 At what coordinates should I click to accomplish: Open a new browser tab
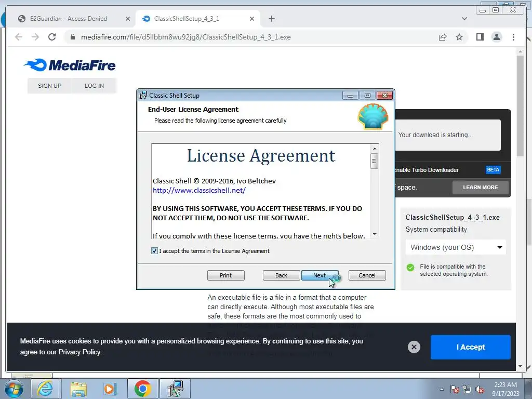tap(271, 19)
